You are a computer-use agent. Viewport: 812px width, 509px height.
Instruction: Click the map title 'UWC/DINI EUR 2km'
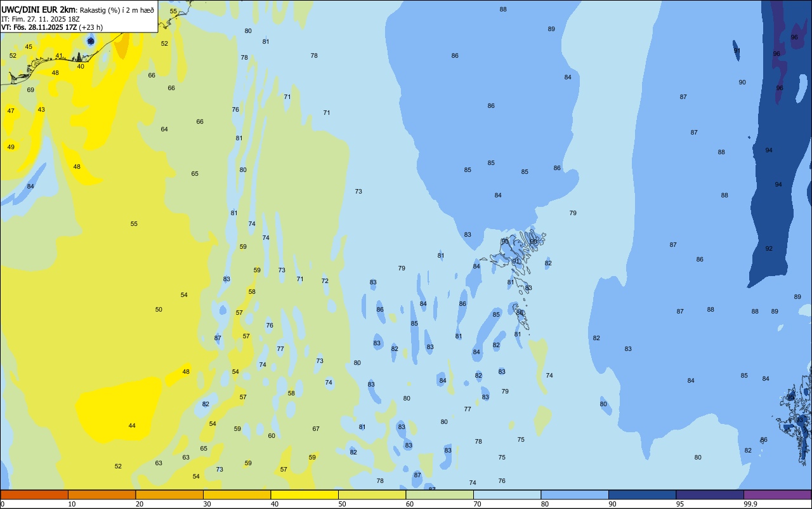coord(38,10)
